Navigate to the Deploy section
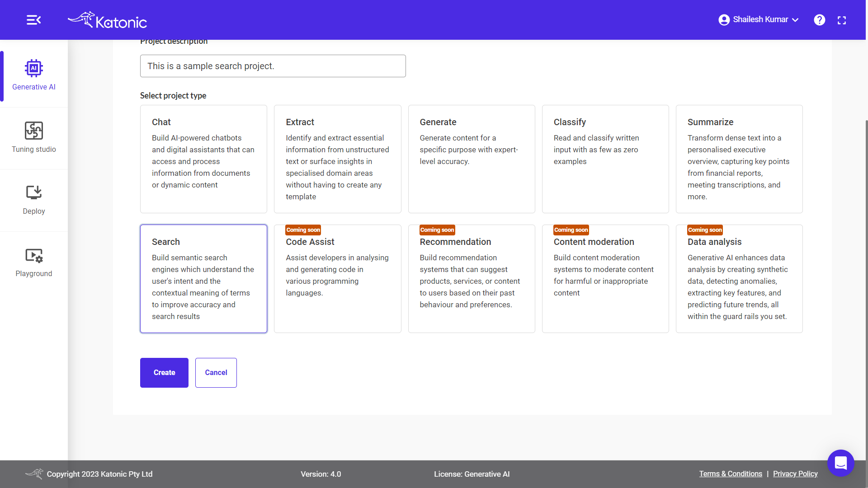This screenshot has height=488, width=868. 34,199
